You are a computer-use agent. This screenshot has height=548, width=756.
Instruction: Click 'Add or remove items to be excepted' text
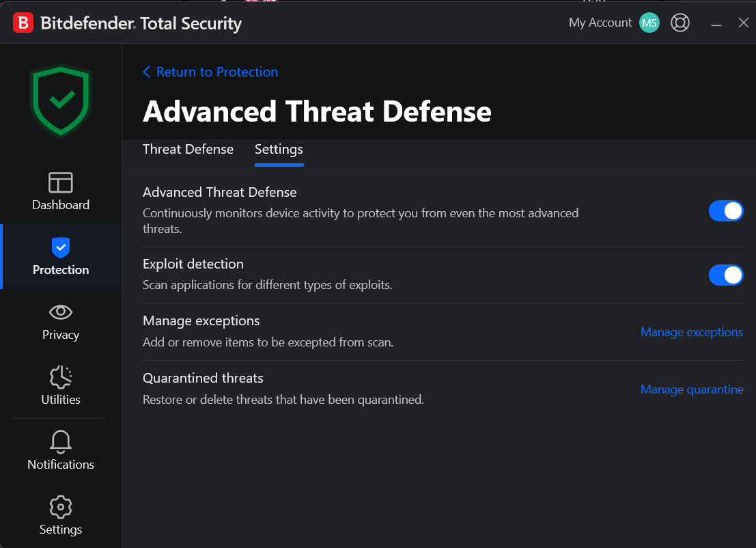[268, 342]
